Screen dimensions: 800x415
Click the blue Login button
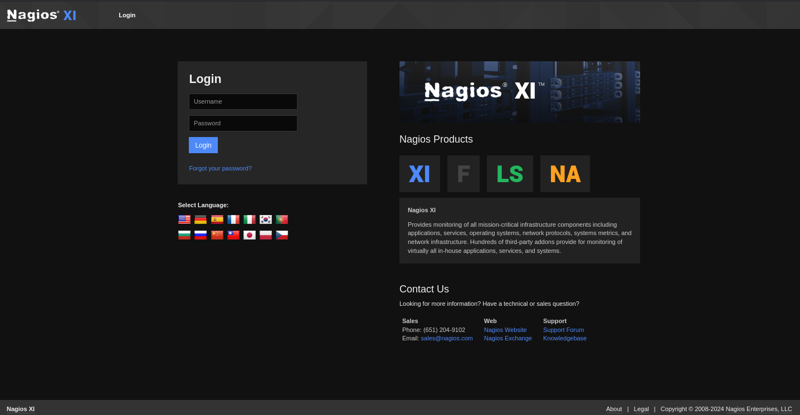[203, 145]
